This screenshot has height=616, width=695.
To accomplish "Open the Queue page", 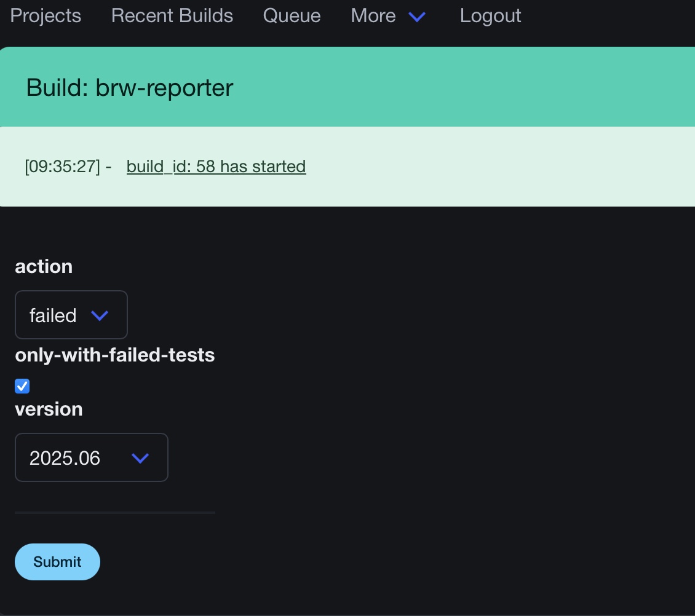I will pyautogui.click(x=292, y=16).
